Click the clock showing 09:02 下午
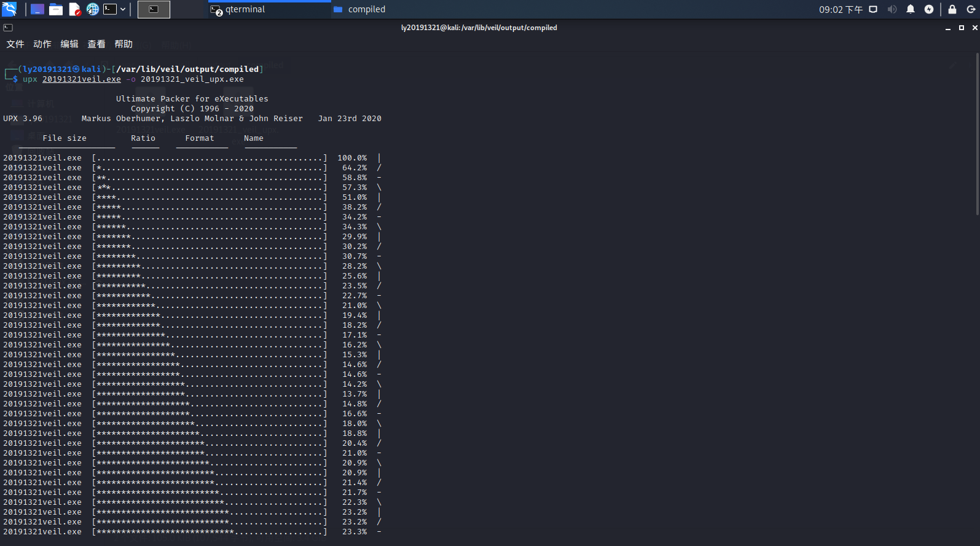 click(841, 9)
